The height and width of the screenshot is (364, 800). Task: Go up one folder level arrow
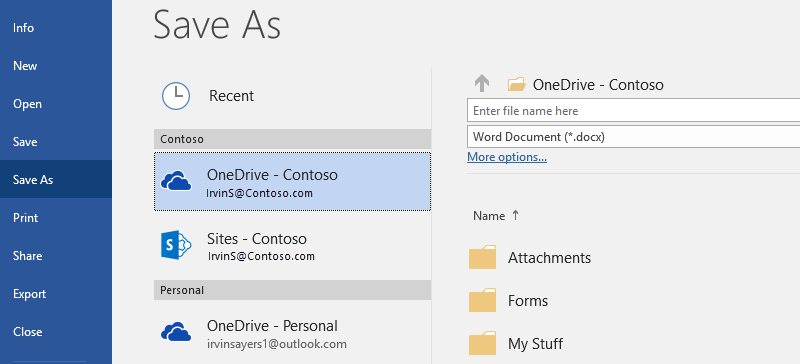(482, 84)
